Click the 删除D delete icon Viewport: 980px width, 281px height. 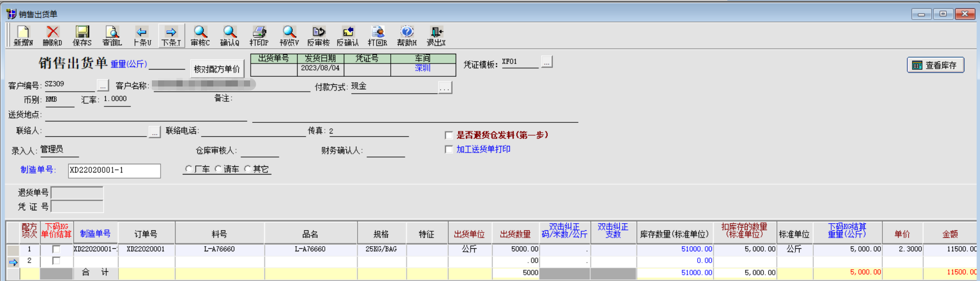click(x=52, y=36)
